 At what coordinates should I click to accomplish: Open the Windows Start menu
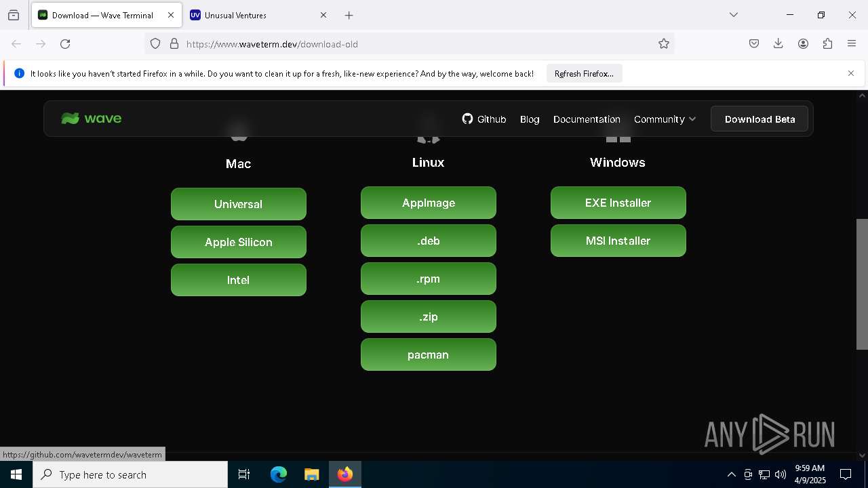pos(16,474)
